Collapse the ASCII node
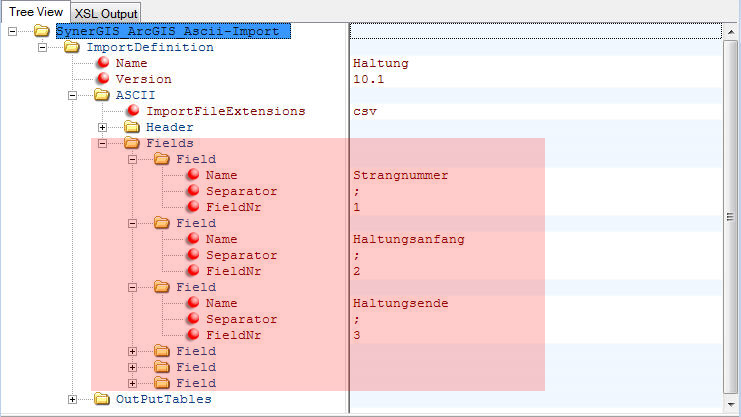This screenshot has width=741, height=417. [x=72, y=95]
